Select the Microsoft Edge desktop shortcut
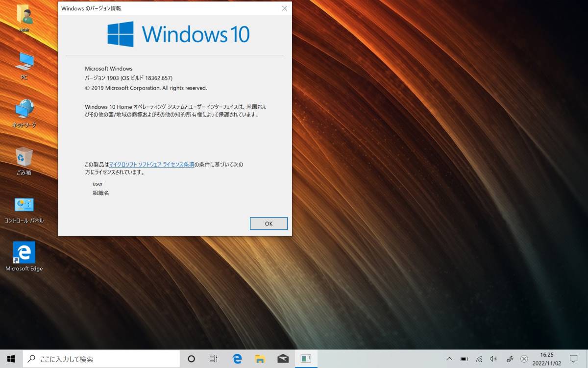 click(24, 257)
